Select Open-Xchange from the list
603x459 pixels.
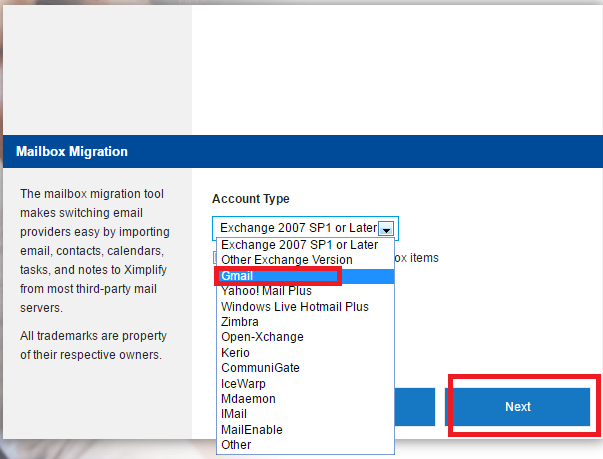[305, 337]
